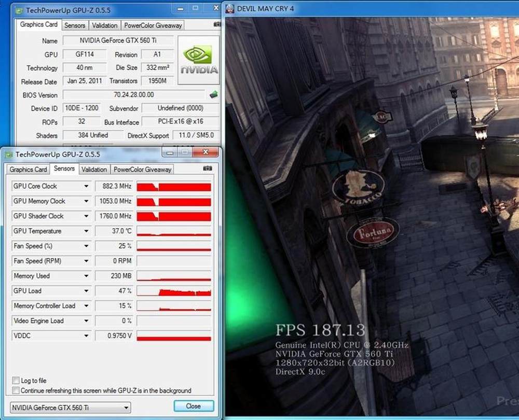The image size is (519, 420).
Task: Click the NVIDIA logo in Graphics Card window
Action: tap(199, 60)
